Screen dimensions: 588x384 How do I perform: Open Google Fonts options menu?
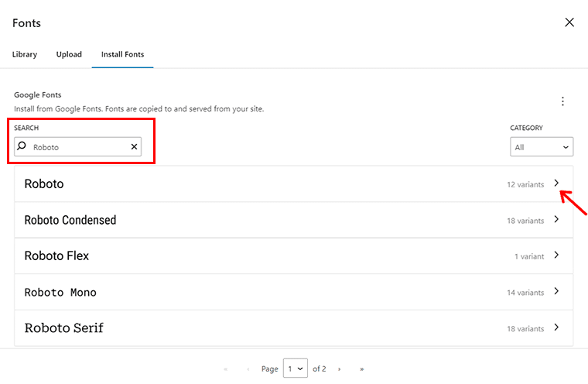562,101
